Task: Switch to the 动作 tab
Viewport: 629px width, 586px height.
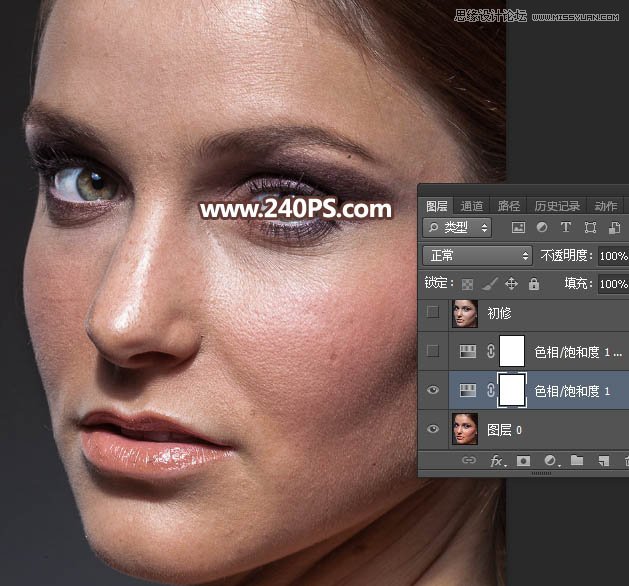Action: 606,206
